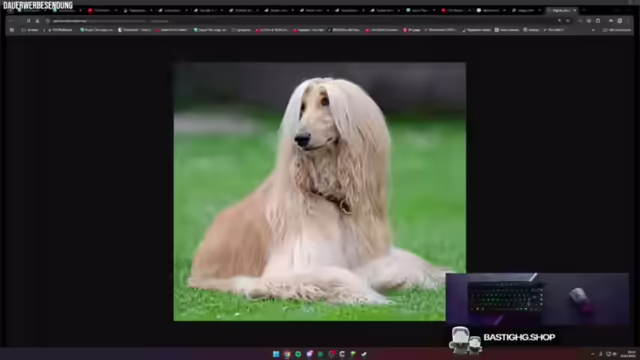
Task: Open Chrome from the taskbar
Action: 287,354
